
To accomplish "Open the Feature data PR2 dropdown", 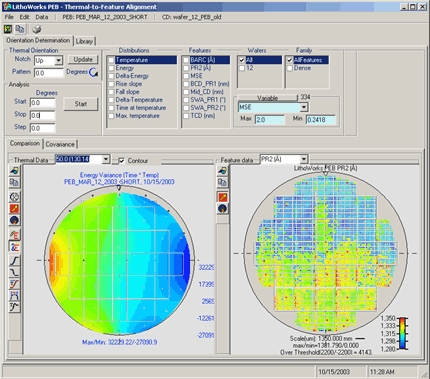I will point(304,159).
